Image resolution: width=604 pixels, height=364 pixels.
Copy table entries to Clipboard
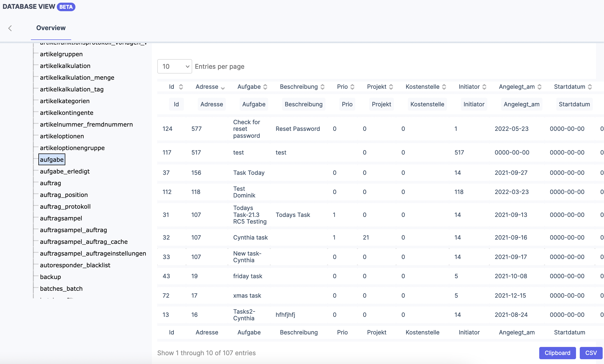tap(557, 353)
